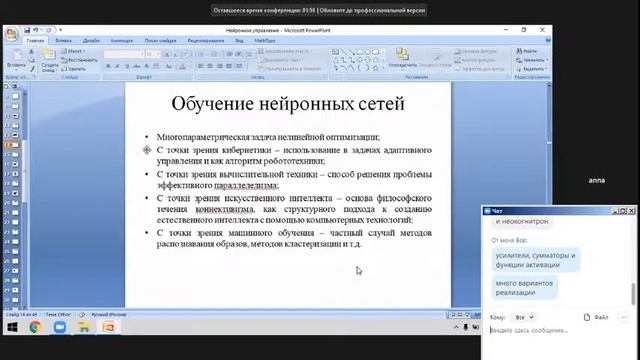Open the shapes gallery in Drawing group
The image size is (640, 360).
coord(357,60)
